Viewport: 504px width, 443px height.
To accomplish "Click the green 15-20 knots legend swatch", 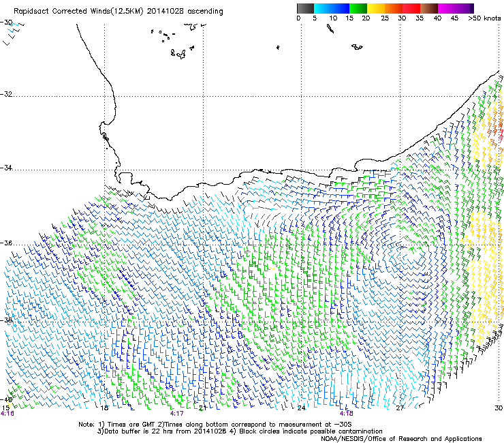I will [x=358, y=8].
